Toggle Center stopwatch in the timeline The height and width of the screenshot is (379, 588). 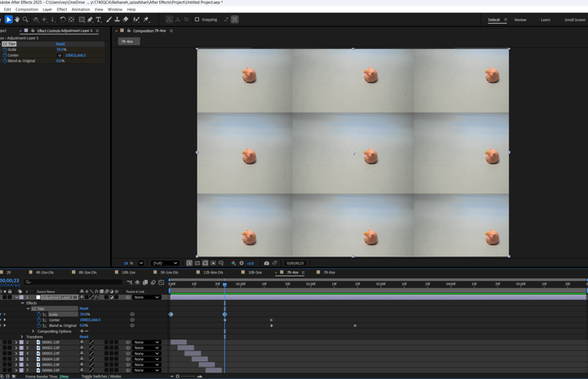39,320
